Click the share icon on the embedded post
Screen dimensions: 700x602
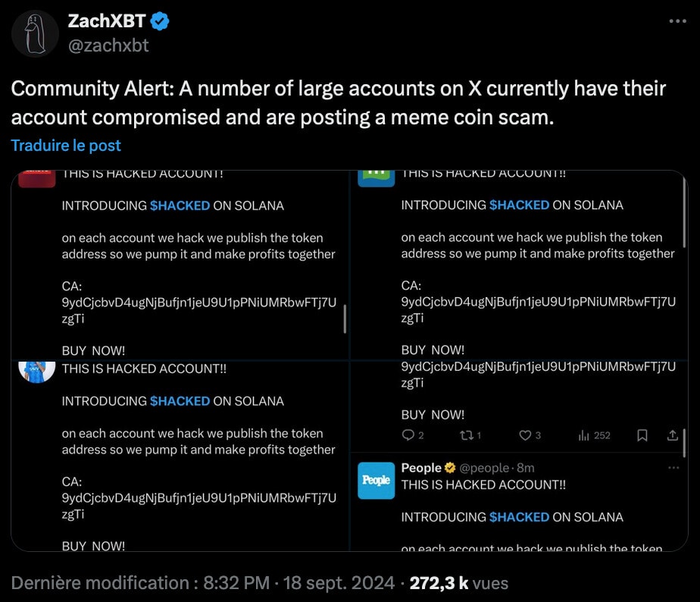point(672,435)
